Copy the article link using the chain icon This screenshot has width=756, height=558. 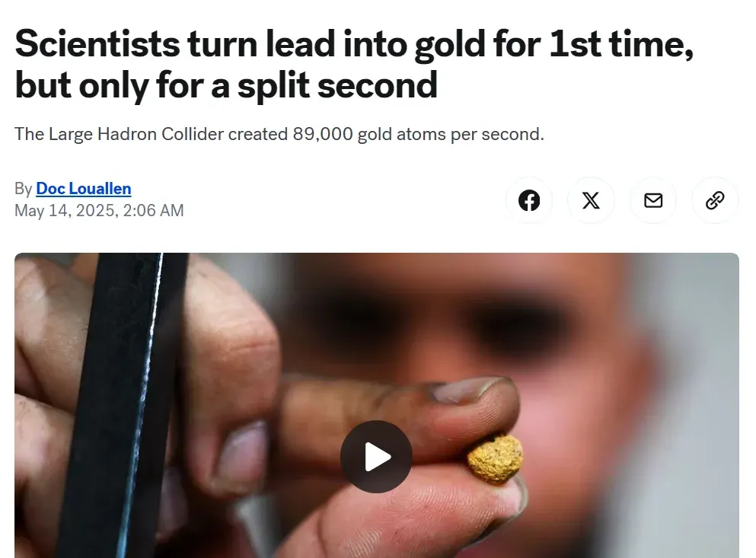(x=715, y=200)
